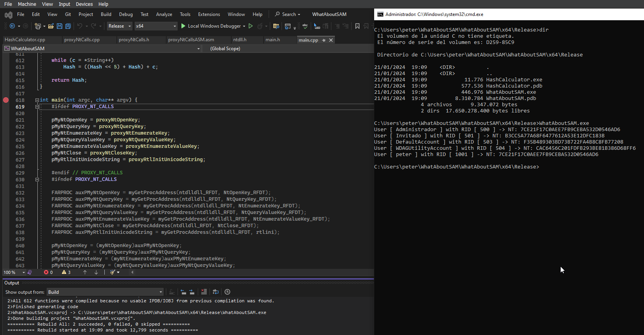Image resolution: width=644 pixels, height=335 pixels.
Task: Switch to the proxyNtCalls.cpp tab
Action: click(82, 40)
